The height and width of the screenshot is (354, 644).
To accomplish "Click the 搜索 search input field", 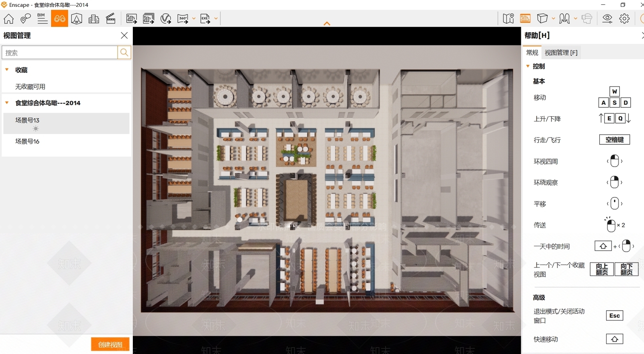I will (60, 52).
